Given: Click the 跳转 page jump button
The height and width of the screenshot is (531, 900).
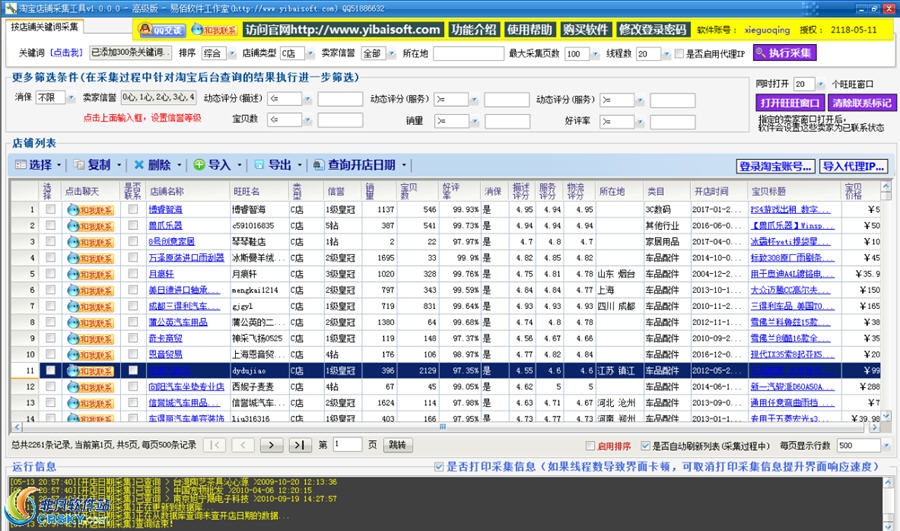Looking at the screenshot, I should tap(397, 445).
